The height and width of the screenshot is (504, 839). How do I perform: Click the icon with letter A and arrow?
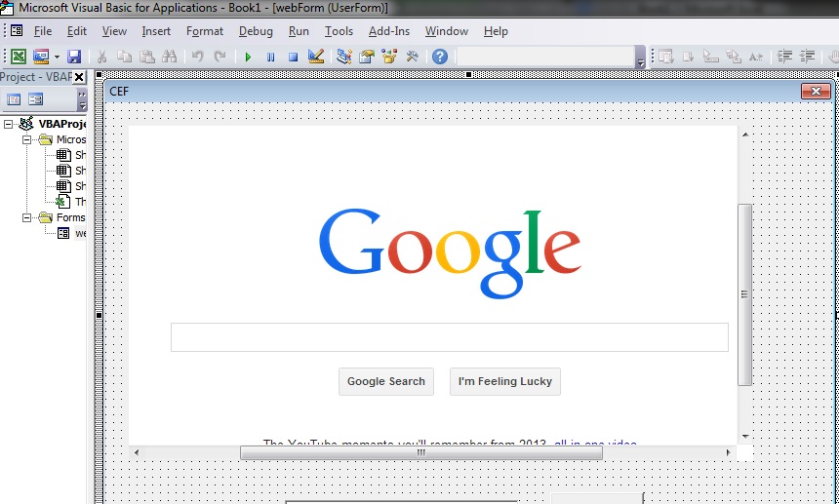coord(755,57)
